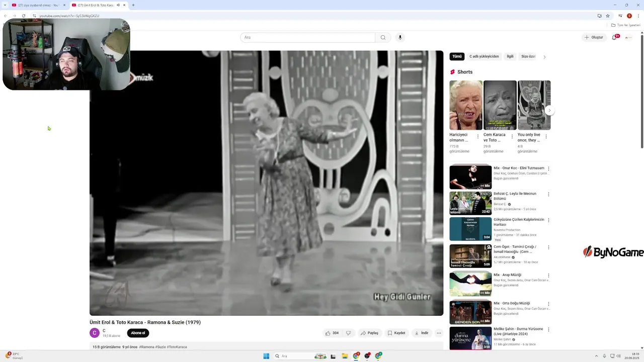This screenshot has height=362, width=644.
Task: Open Melike Şahin Durma Yürüsene thumbnail
Action: pyautogui.click(x=470, y=338)
